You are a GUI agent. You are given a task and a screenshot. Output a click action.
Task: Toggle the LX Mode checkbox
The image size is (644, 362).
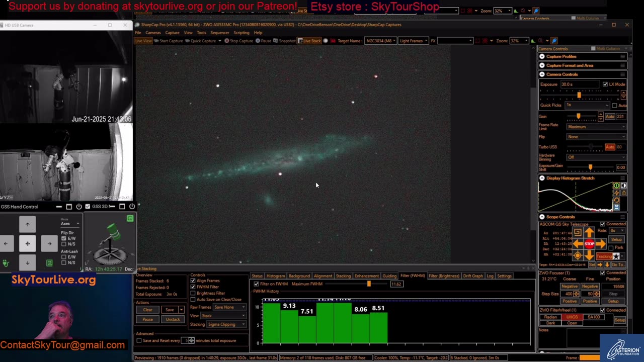tap(605, 84)
